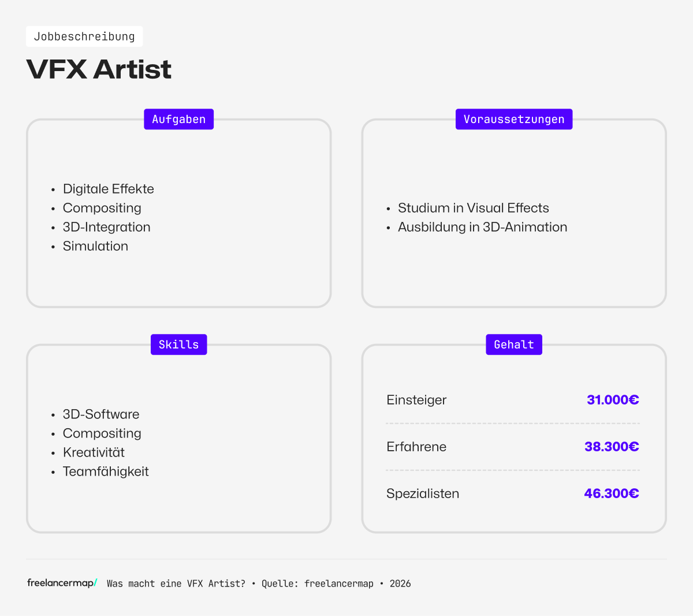Click the Jobbeschreibung label tag
693x616 pixels.
[x=84, y=36]
